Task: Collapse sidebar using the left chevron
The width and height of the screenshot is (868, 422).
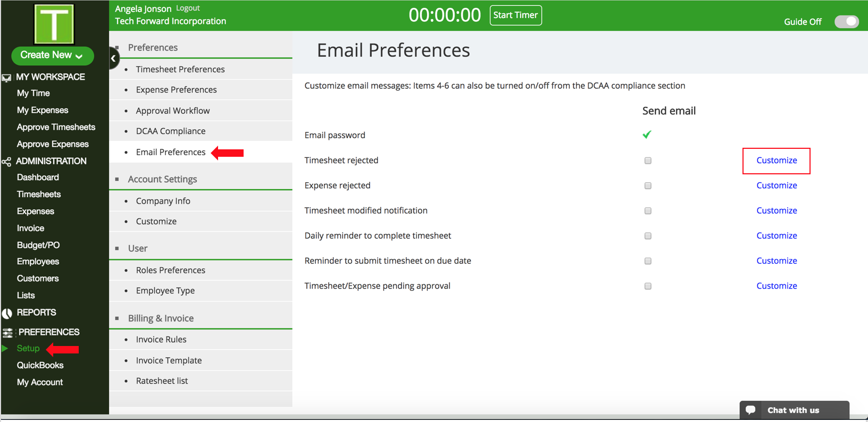Action: click(x=113, y=58)
